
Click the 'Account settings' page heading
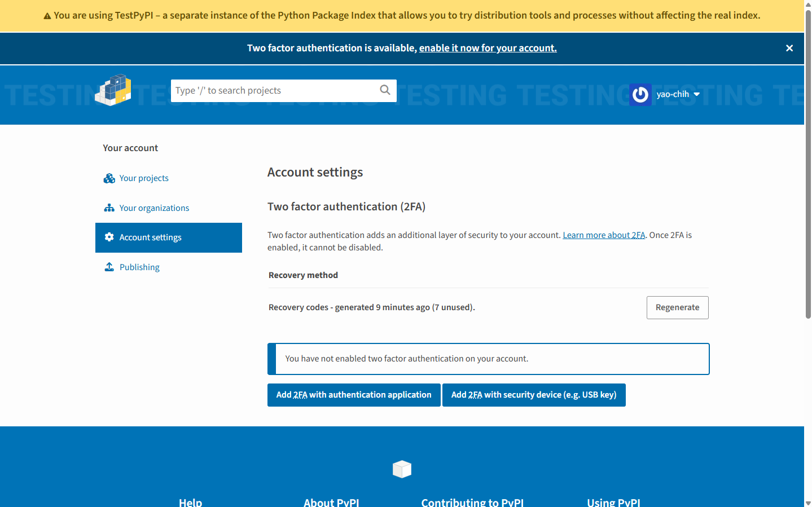click(315, 173)
